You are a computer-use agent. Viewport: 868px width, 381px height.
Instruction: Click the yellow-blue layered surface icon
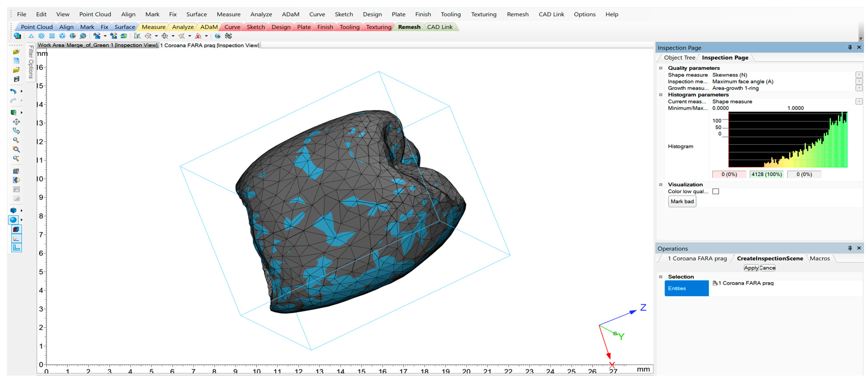tap(124, 36)
